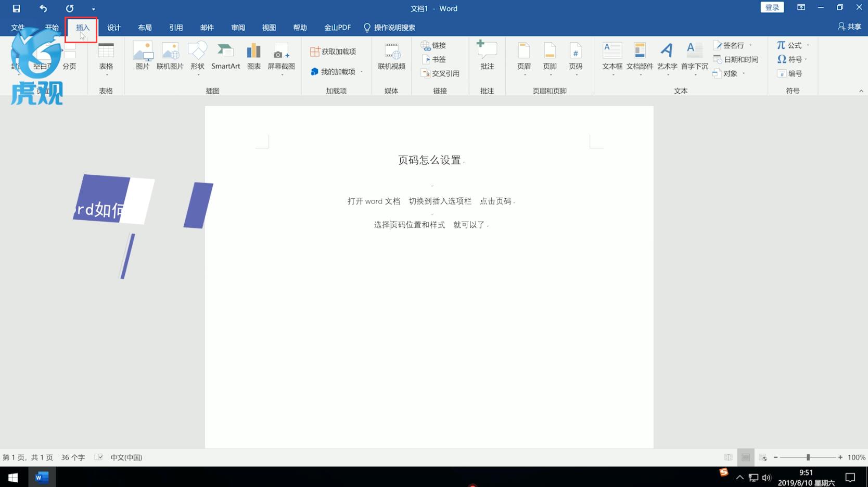Open the Windows Start menu

13,477
